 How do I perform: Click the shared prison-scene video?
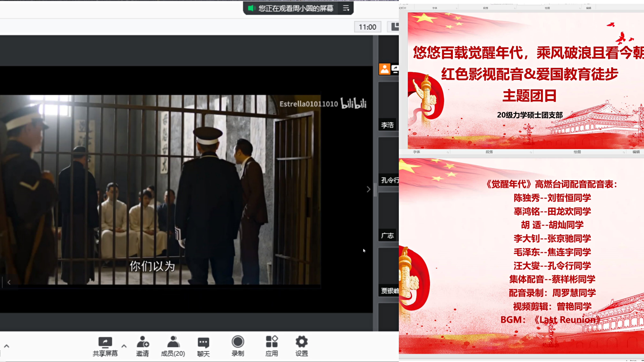(x=160, y=190)
